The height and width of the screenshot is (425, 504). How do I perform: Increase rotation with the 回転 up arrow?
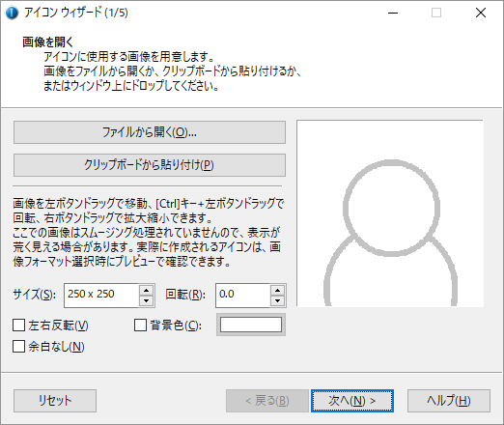(277, 290)
